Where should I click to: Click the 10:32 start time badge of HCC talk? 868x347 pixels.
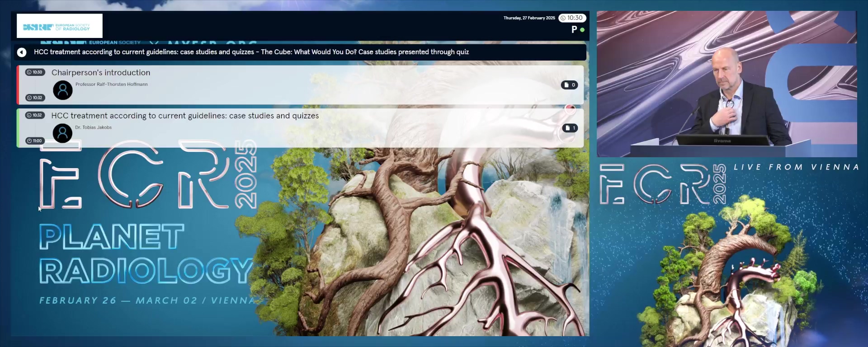pos(35,115)
